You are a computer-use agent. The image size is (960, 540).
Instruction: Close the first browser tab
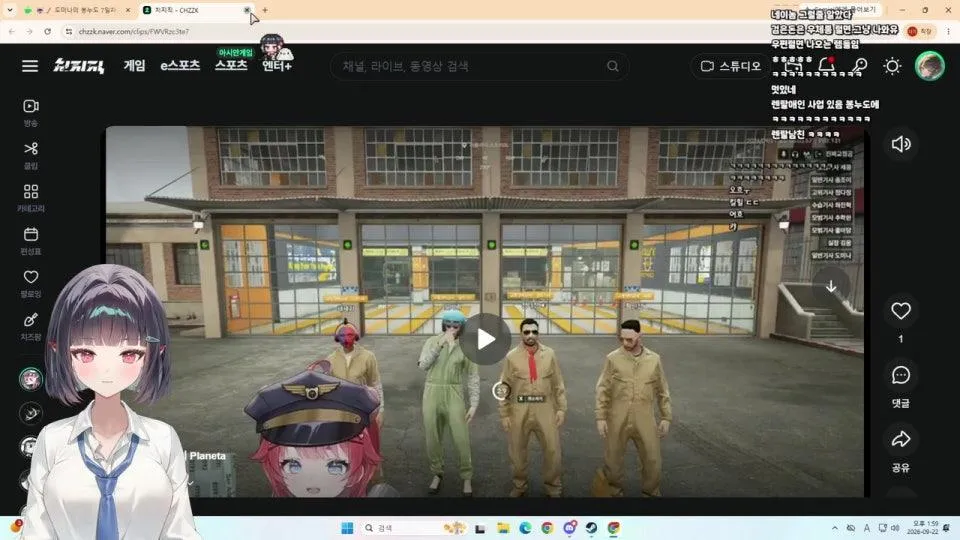128,10
